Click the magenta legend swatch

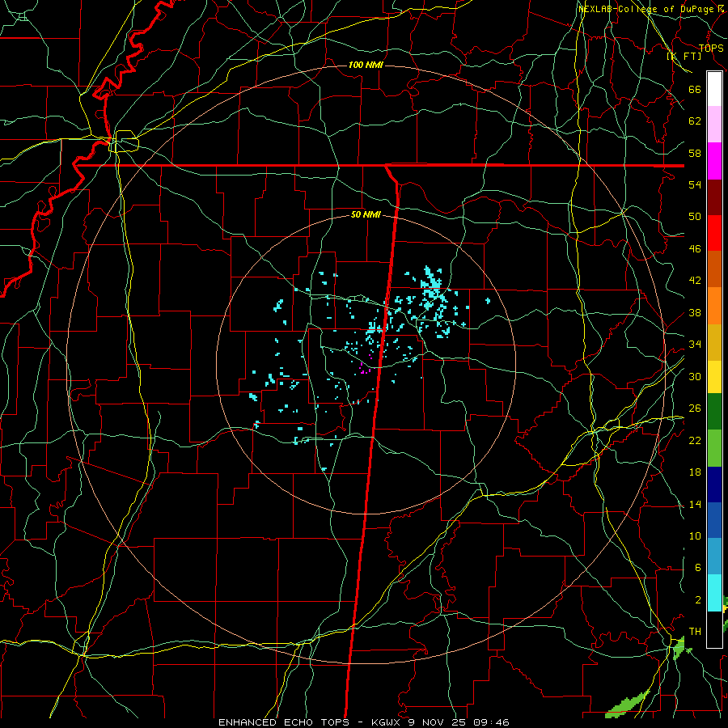coord(714,161)
